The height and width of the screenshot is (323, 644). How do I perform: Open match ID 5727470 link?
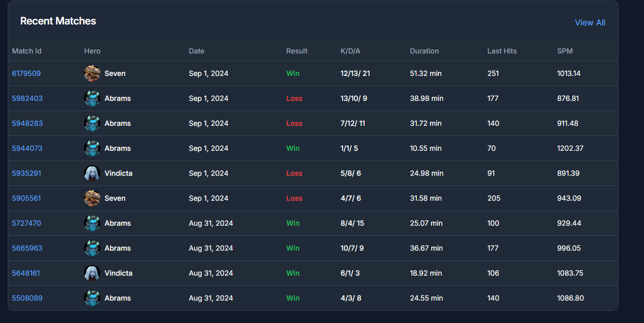26,223
